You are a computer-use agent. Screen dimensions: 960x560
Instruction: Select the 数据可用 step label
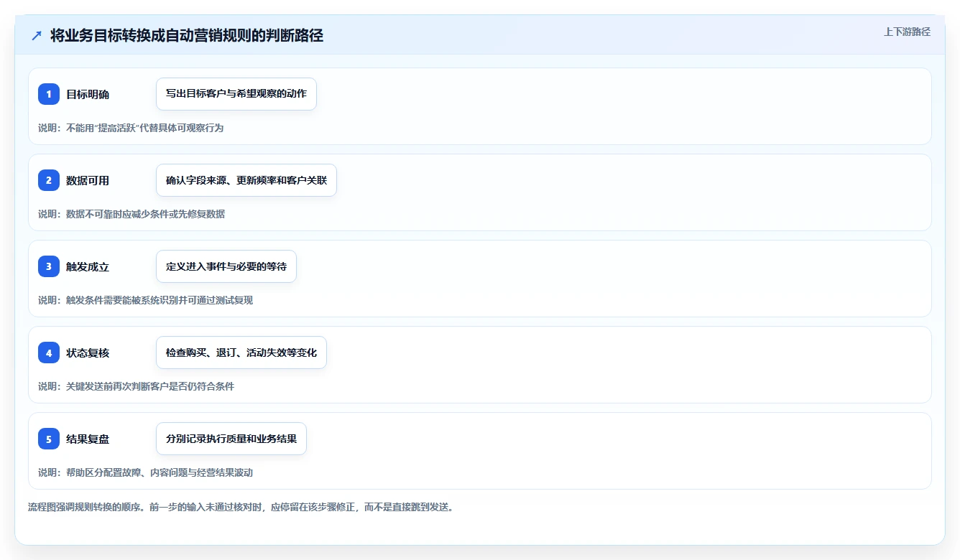pyautogui.click(x=88, y=180)
